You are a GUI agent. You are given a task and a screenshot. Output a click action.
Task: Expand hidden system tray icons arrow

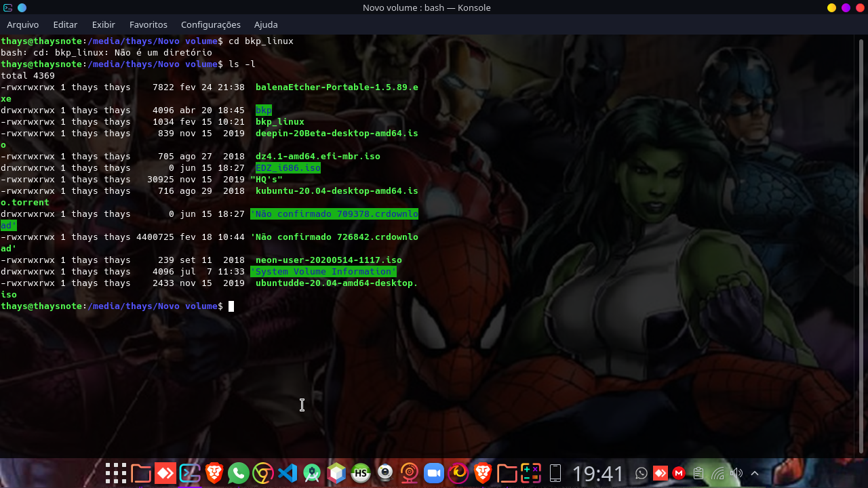755,473
